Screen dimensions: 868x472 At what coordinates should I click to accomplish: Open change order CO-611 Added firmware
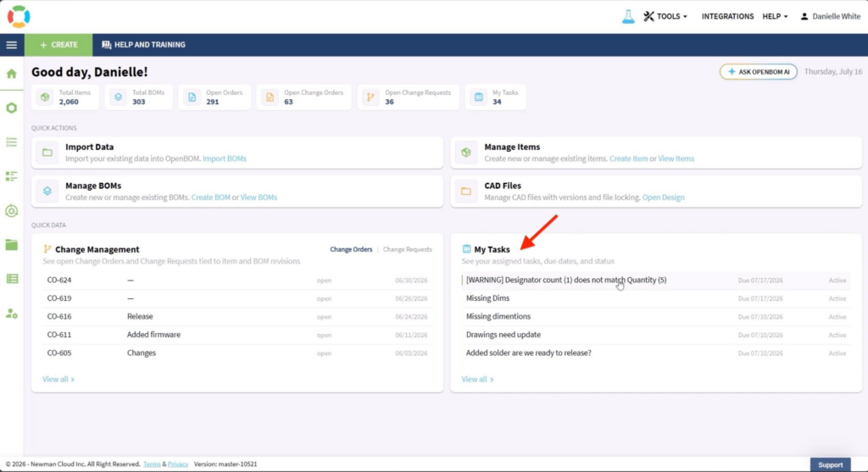pos(237,335)
